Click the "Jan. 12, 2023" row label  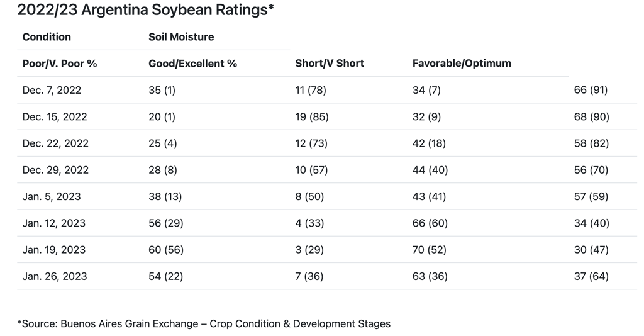(x=54, y=223)
